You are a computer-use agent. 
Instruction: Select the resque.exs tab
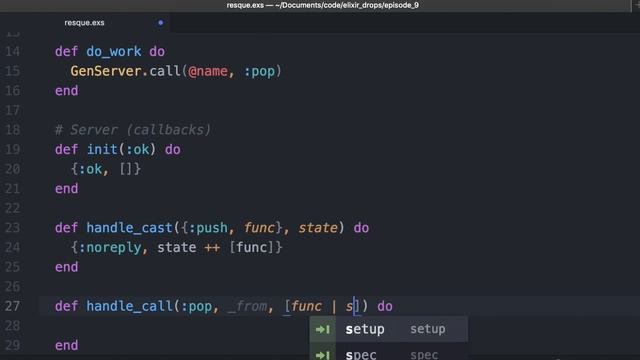point(84,22)
